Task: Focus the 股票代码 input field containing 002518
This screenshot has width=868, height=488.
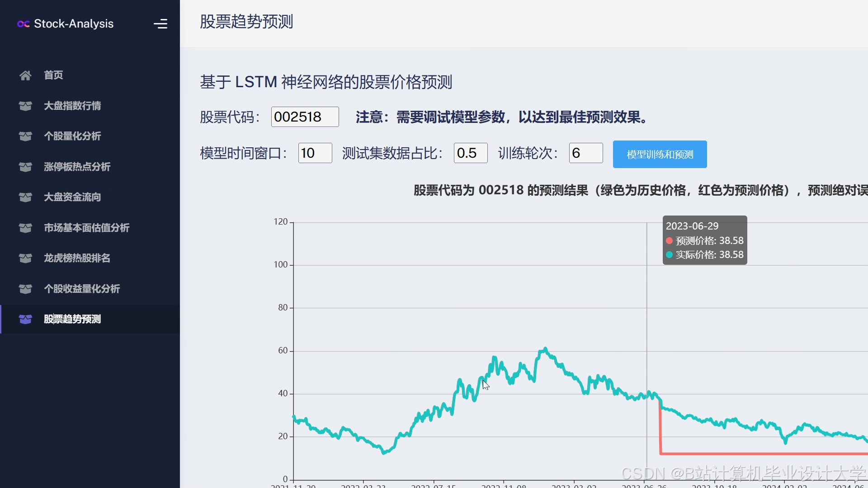Action: [x=305, y=117]
